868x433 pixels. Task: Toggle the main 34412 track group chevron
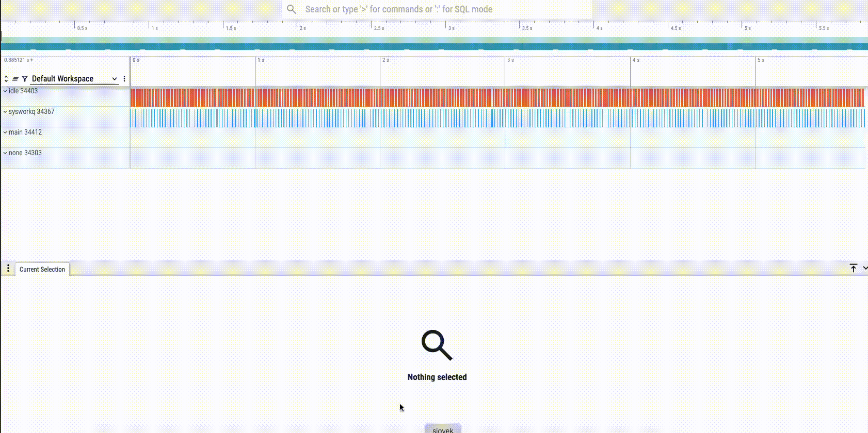pyautogui.click(x=5, y=132)
